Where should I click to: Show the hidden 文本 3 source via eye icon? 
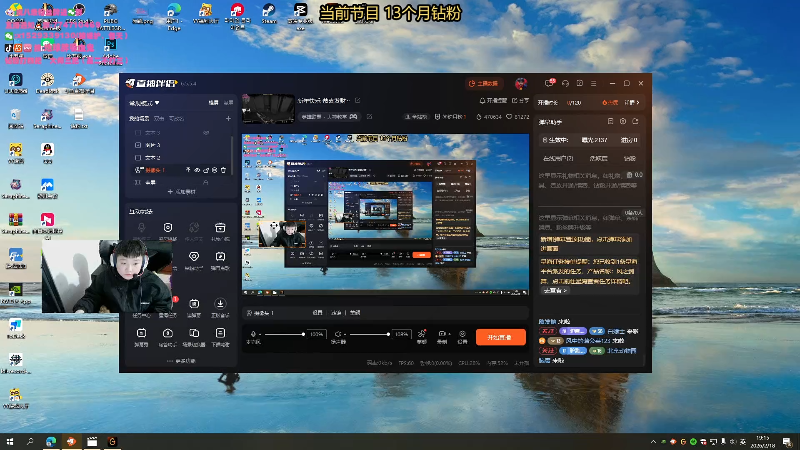point(206,133)
